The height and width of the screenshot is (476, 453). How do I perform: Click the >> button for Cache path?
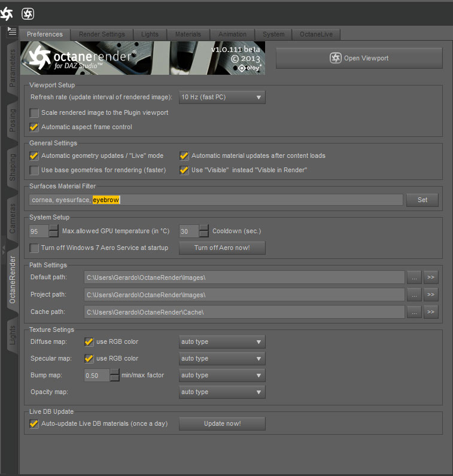(x=431, y=312)
